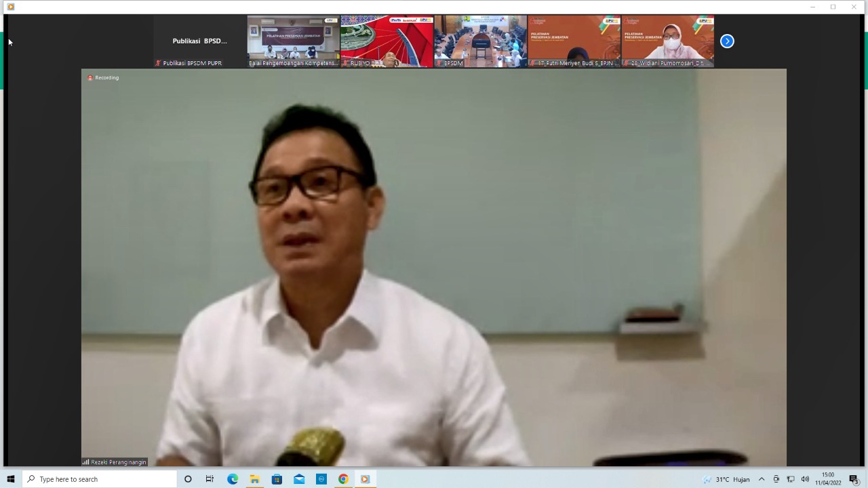Click the Rezeki Peranginangin name label
This screenshot has height=488, width=868.
pos(114,462)
